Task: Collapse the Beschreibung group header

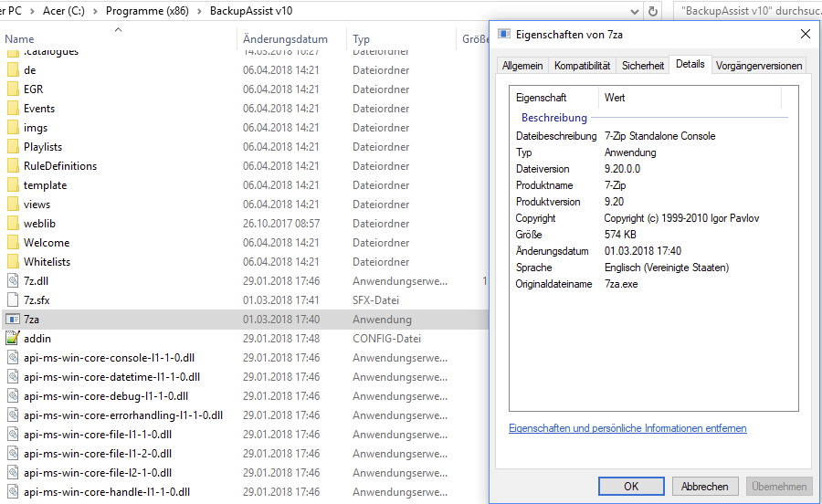Action: 553,118
